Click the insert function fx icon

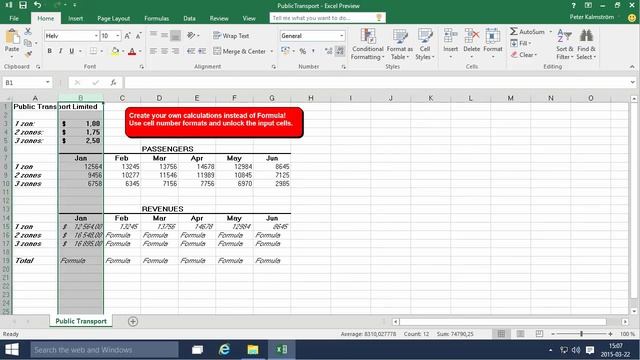point(113,82)
